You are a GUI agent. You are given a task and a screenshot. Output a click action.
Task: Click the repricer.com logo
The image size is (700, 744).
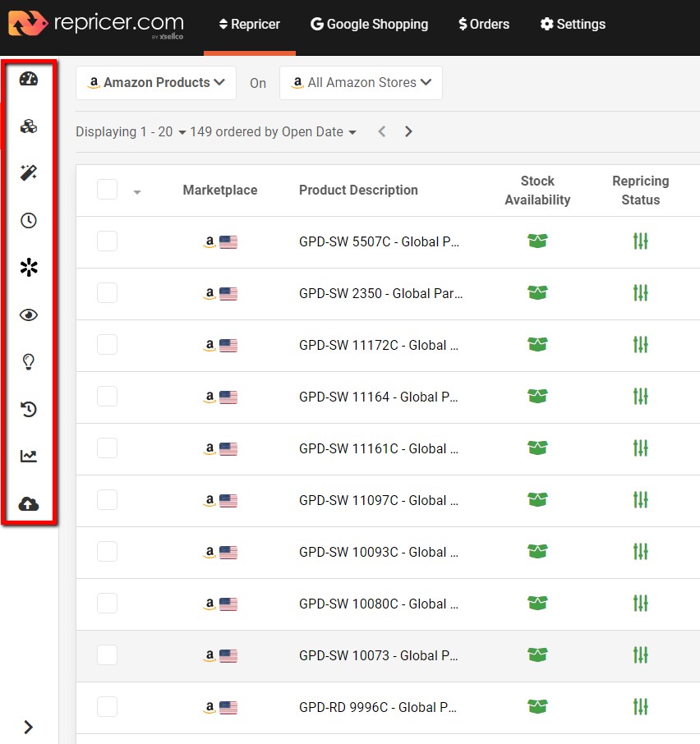[x=96, y=24]
